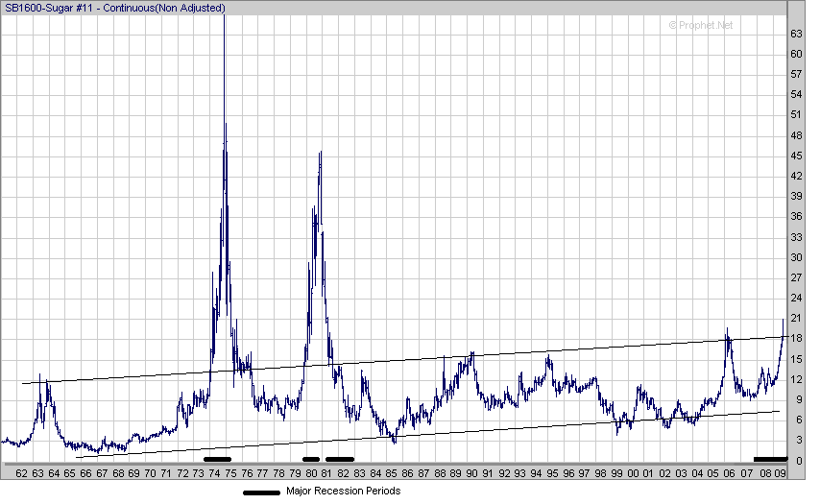Select year label 92 on time axis

pos(504,473)
